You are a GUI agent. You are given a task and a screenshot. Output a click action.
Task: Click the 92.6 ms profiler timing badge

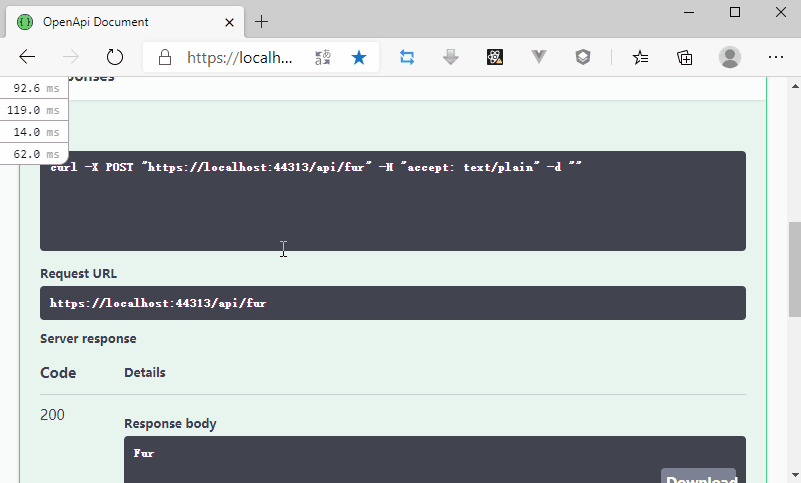pos(34,88)
